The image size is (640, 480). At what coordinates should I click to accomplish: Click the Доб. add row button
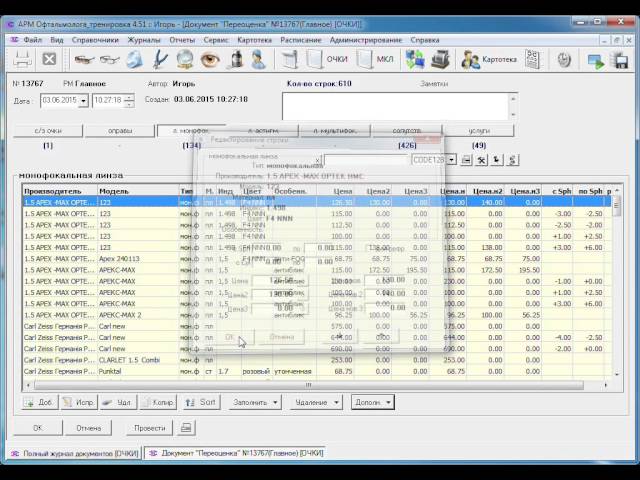pyautogui.click(x=40, y=402)
